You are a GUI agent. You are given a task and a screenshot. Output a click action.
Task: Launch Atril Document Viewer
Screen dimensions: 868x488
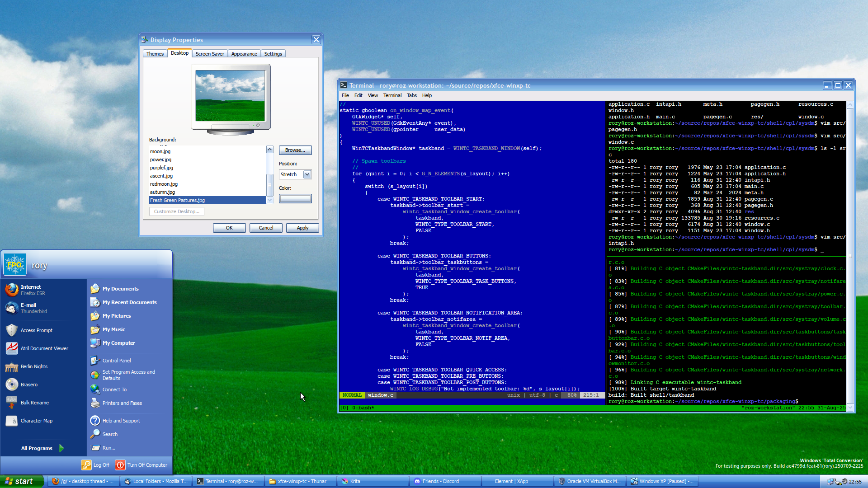click(43, 348)
